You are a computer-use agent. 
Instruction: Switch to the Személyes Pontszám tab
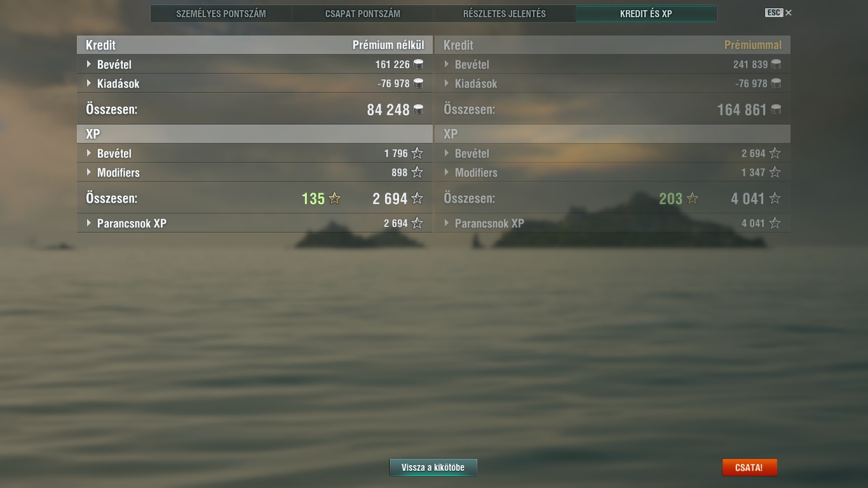click(221, 13)
